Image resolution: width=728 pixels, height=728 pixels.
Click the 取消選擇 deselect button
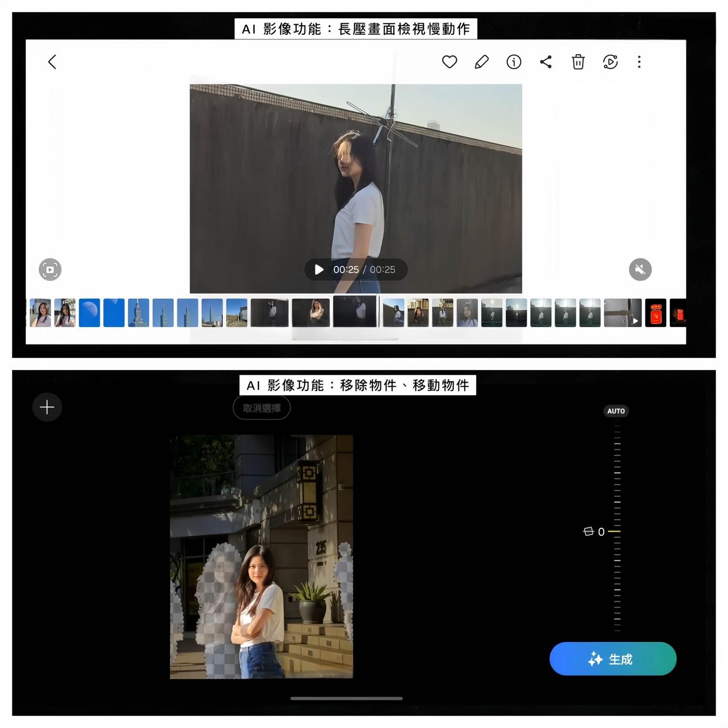pyautogui.click(x=261, y=408)
